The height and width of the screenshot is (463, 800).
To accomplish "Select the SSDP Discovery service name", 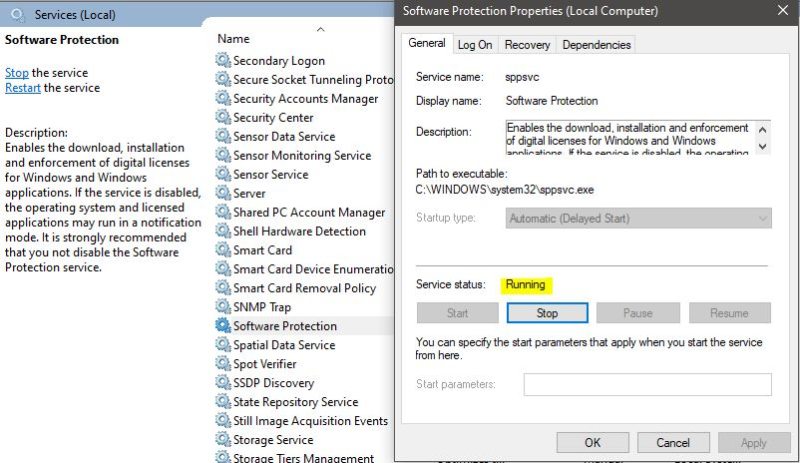I will (x=273, y=383).
